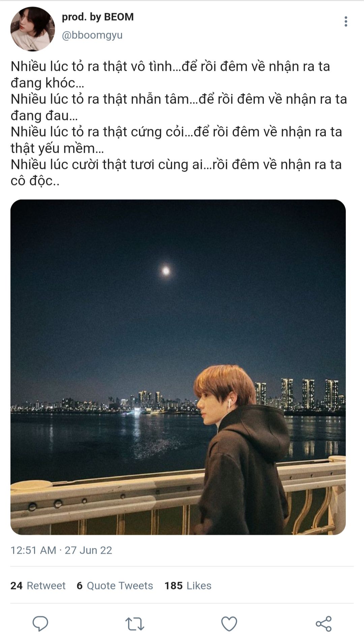Click the line ending thật yếu mềm...
364x639 pixels.
tap(57, 148)
